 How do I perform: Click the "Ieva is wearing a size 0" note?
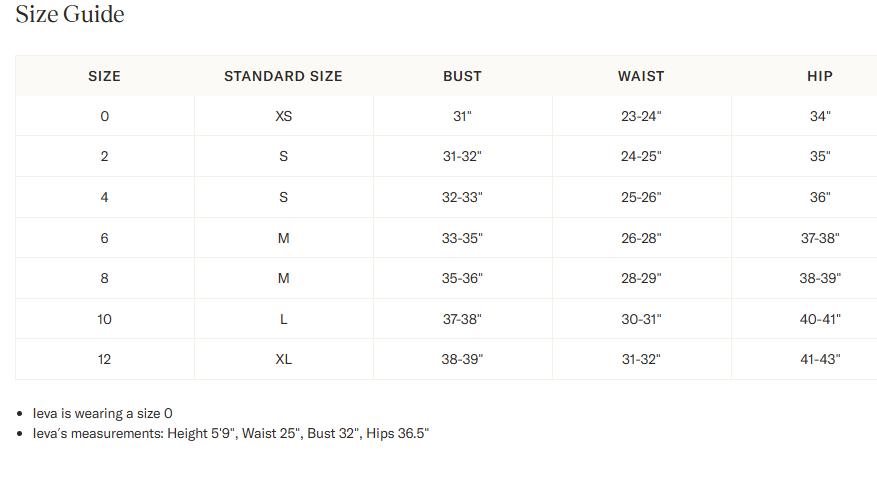tap(103, 413)
